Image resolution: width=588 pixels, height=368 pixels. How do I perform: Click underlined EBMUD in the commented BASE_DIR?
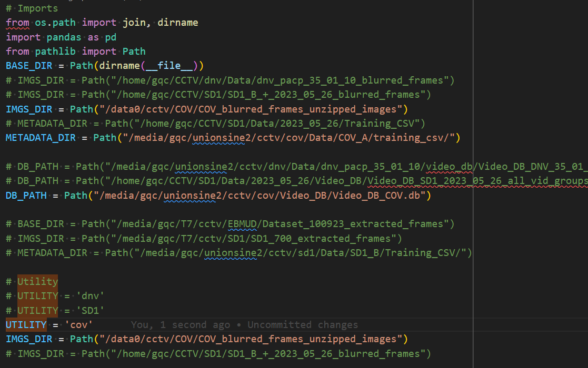242,224
